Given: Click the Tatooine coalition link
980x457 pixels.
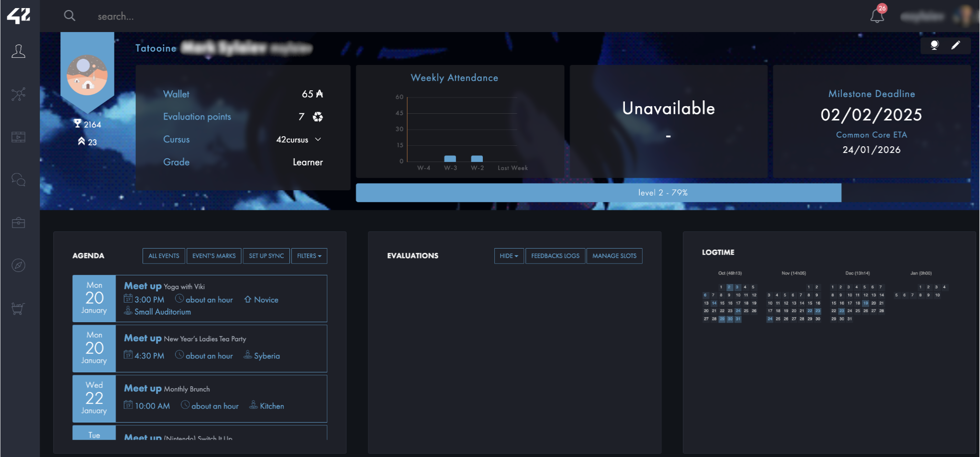Looking at the screenshot, I should [156, 48].
